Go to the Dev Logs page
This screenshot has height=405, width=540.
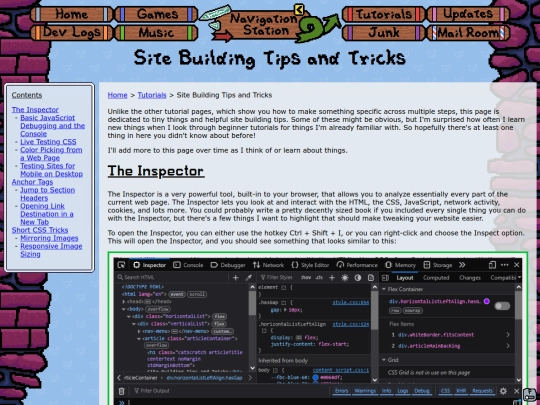(x=72, y=32)
